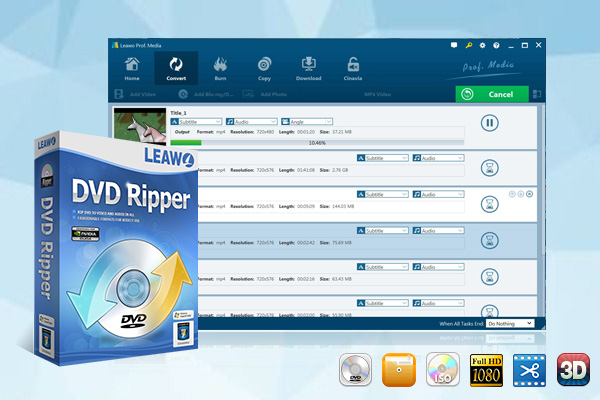Click the ISO disc feature icon
This screenshot has height=400, width=600.
(x=443, y=369)
